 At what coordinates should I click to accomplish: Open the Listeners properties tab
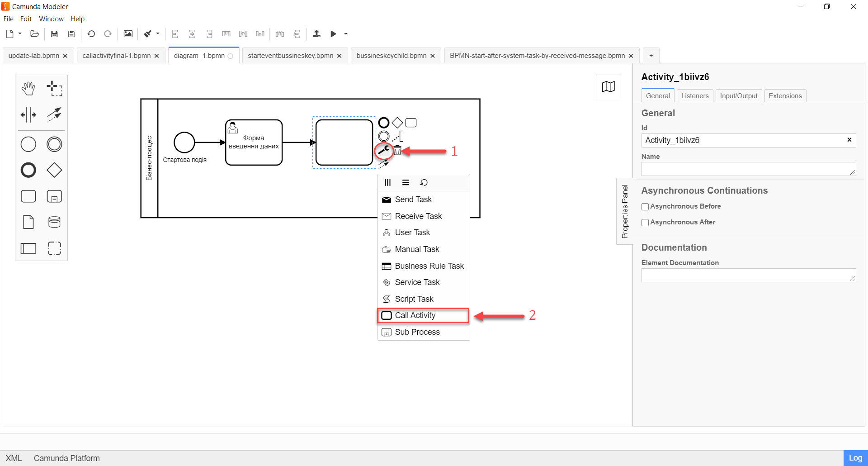point(695,96)
